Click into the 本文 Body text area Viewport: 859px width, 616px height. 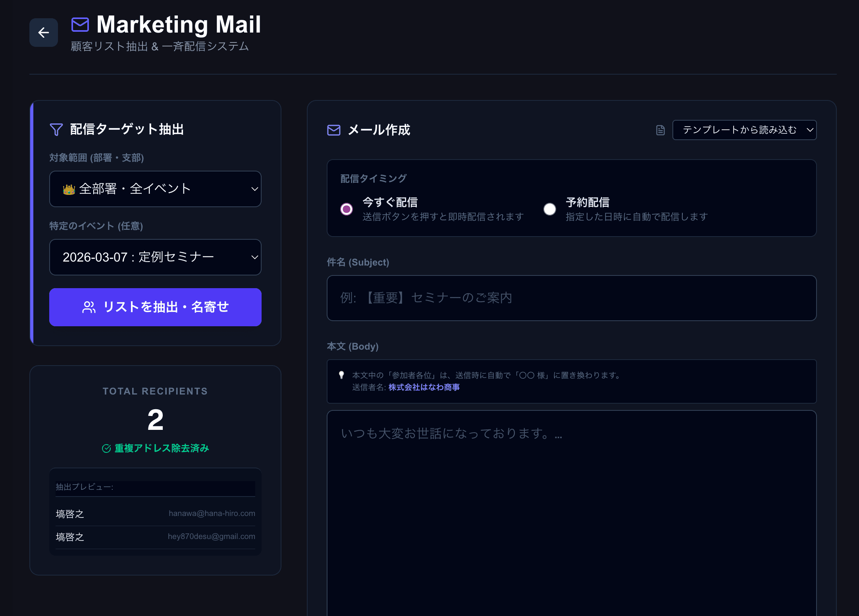pos(571,512)
